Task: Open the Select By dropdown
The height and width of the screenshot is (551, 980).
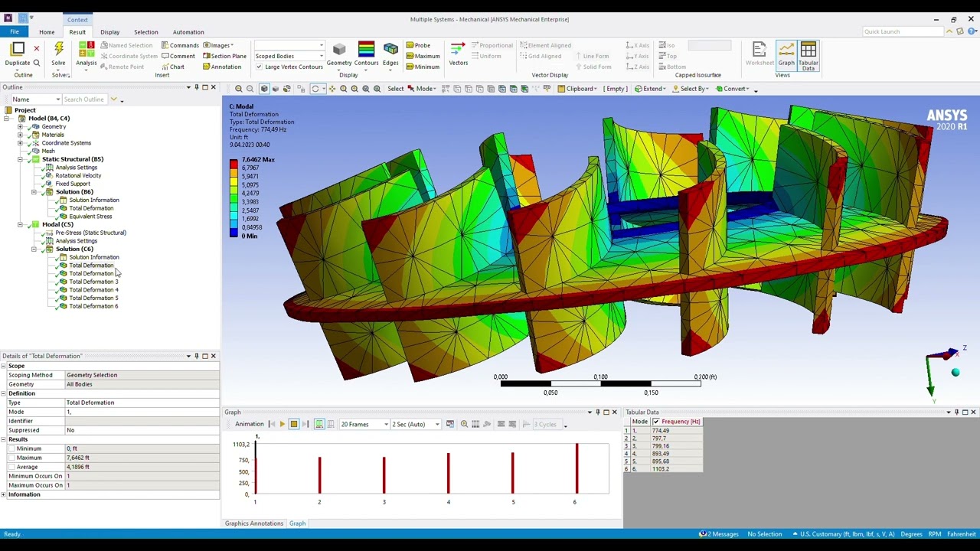Action: coord(691,89)
